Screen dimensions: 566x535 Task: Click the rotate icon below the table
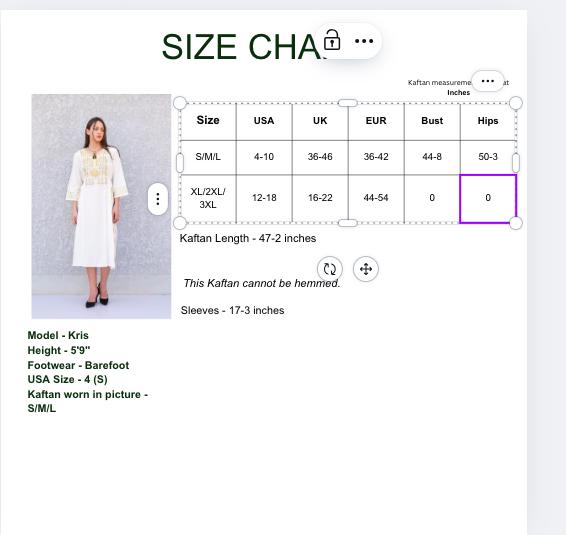[330, 269]
